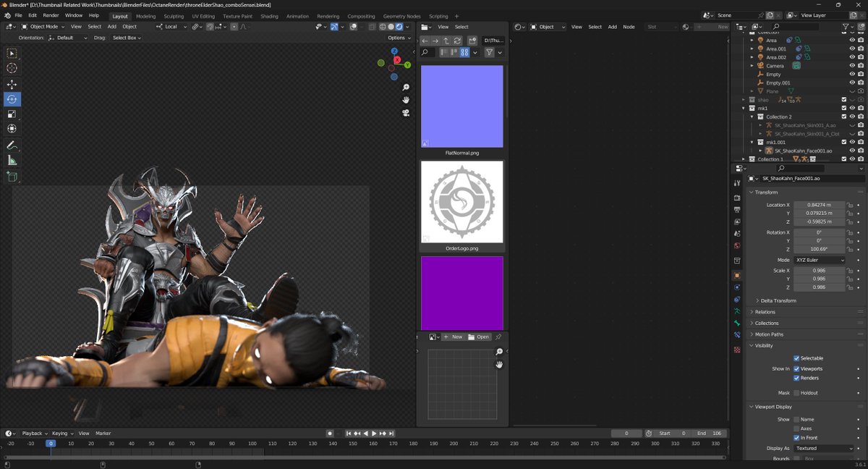Screen dimensions: 868x469
Task: Open Geometry Nodes workspace tab
Action: point(401,16)
